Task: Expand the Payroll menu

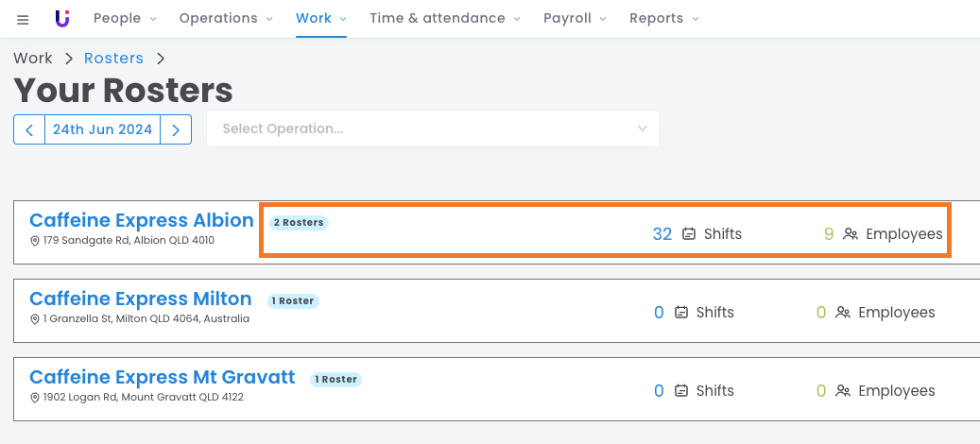Action: tap(575, 18)
